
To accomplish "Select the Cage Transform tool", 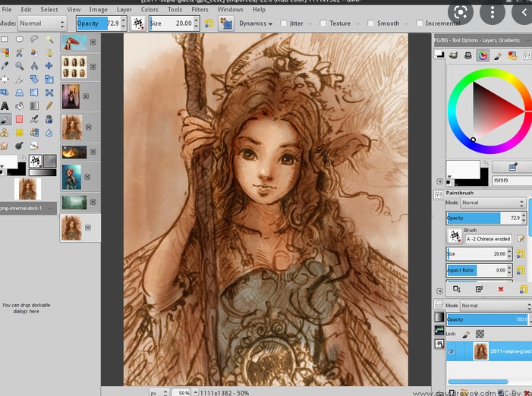I will 49,93.
